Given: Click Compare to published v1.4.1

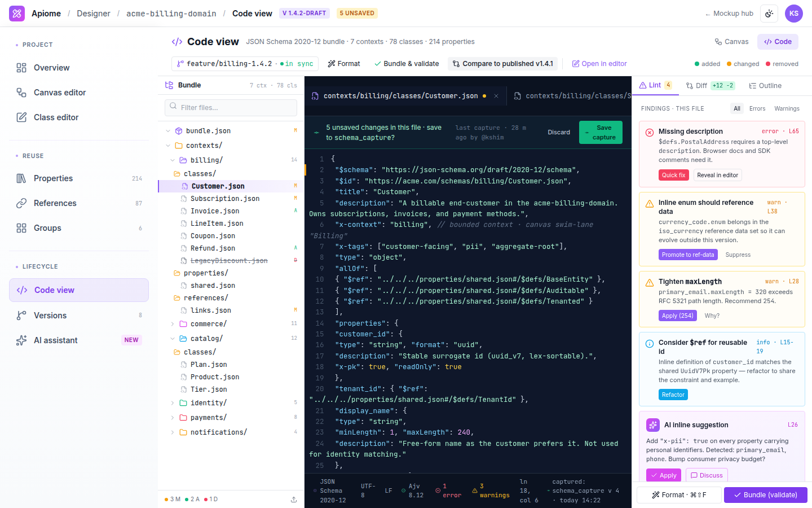Looking at the screenshot, I should click(x=502, y=64).
